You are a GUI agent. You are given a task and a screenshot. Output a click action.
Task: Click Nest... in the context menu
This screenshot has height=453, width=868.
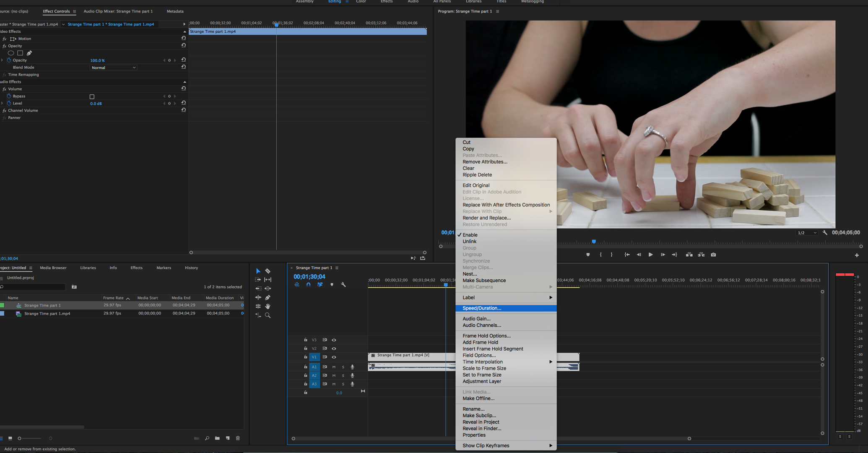(470, 274)
